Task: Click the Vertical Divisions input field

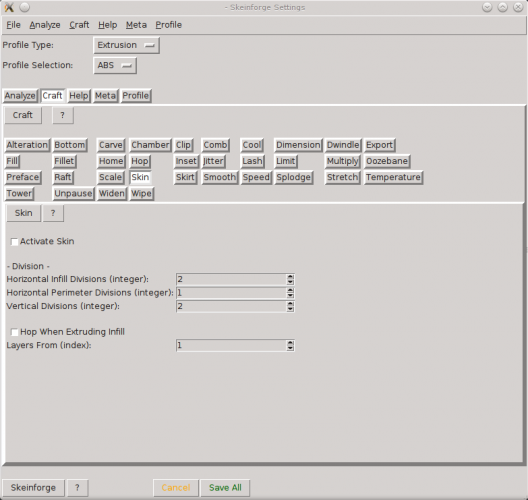Action: tap(231, 306)
